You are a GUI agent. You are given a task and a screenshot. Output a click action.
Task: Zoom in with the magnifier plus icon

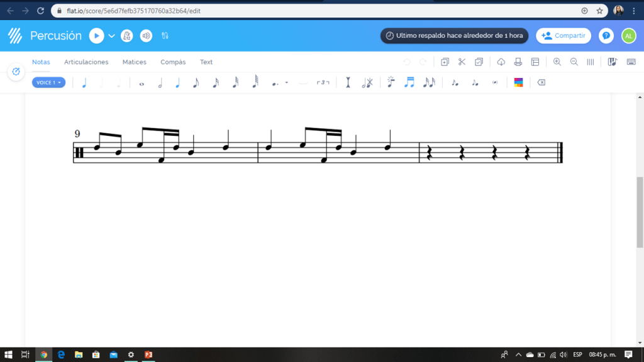pyautogui.click(x=557, y=62)
